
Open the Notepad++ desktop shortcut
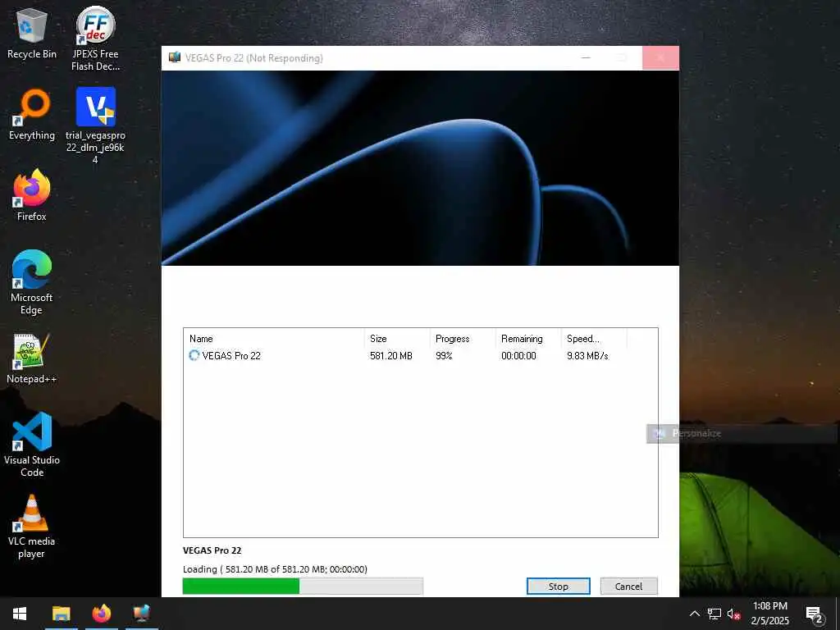(x=32, y=358)
